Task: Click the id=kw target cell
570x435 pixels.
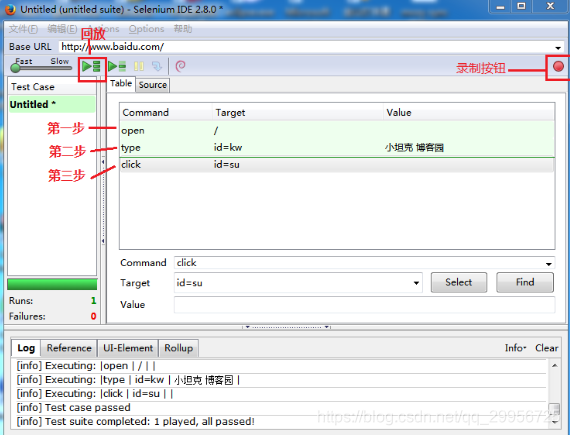Action: [x=228, y=148]
